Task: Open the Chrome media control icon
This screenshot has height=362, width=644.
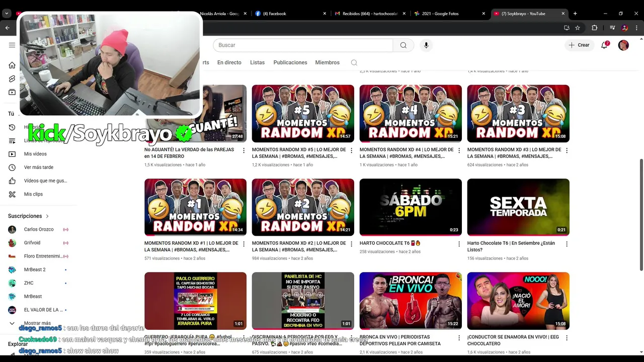Action: coord(612,28)
